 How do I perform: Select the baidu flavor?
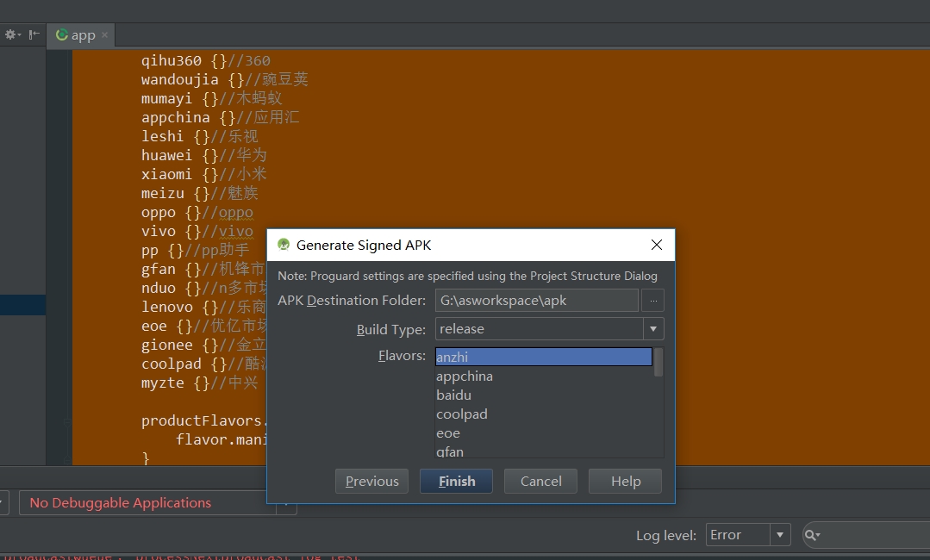pyautogui.click(x=543, y=395)
